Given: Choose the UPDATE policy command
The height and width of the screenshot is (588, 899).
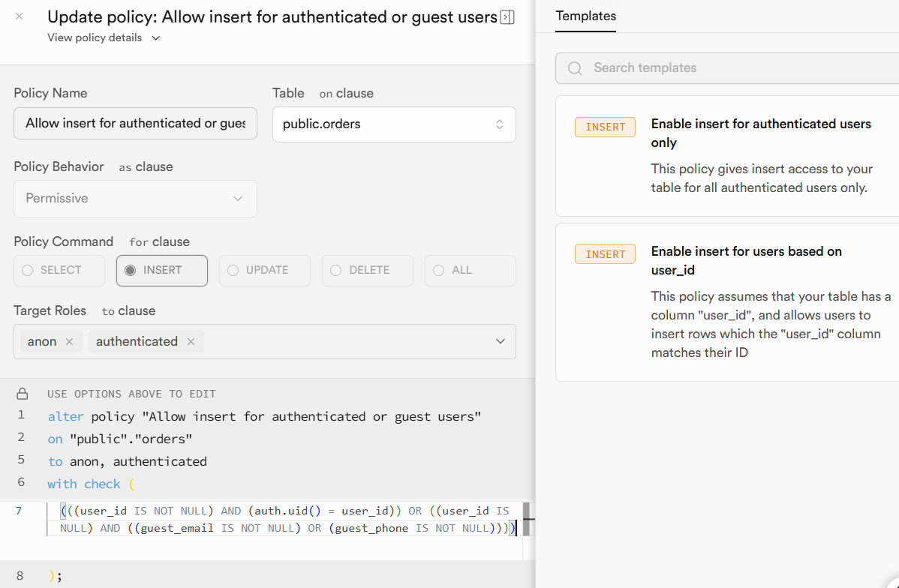Looking at the screenshot, I should point(265,271).
